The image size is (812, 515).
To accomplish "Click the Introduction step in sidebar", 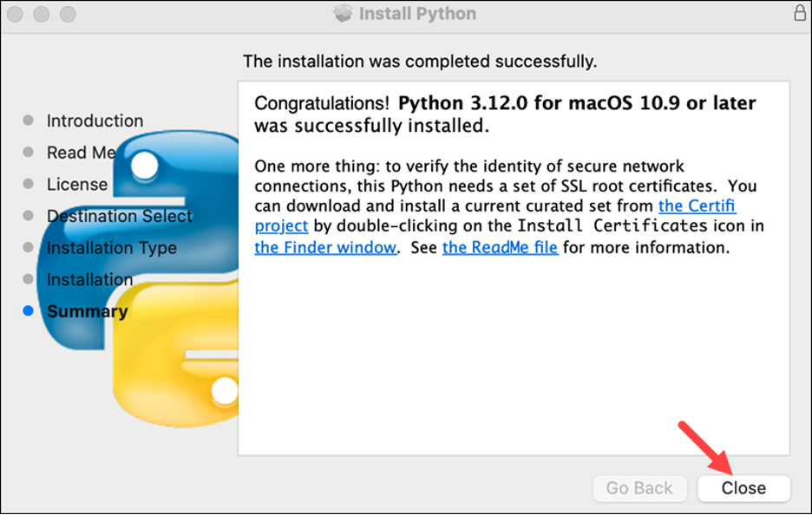I will (x=95, y=121).
